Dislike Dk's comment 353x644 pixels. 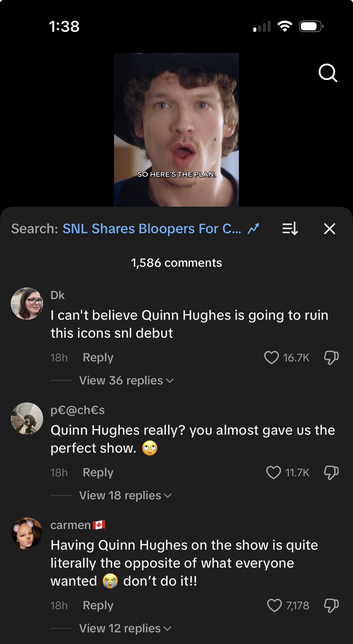pyautogui.click(x=331, y=357)
